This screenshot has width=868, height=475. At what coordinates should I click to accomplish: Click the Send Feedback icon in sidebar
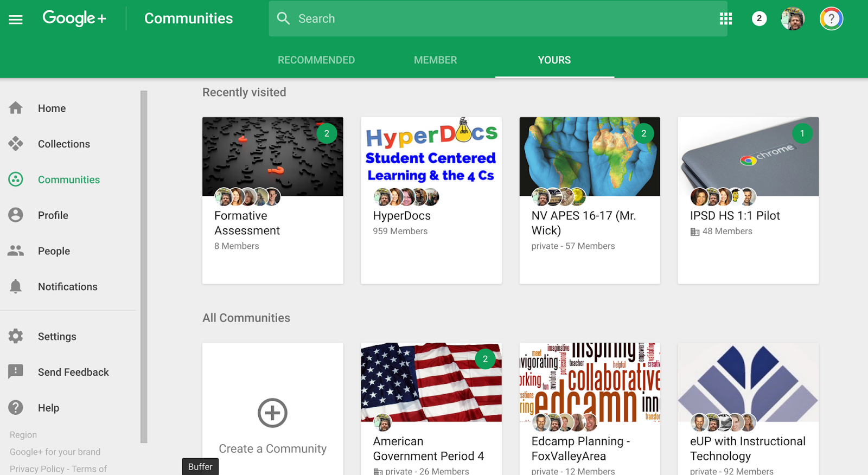pos(16,372)
